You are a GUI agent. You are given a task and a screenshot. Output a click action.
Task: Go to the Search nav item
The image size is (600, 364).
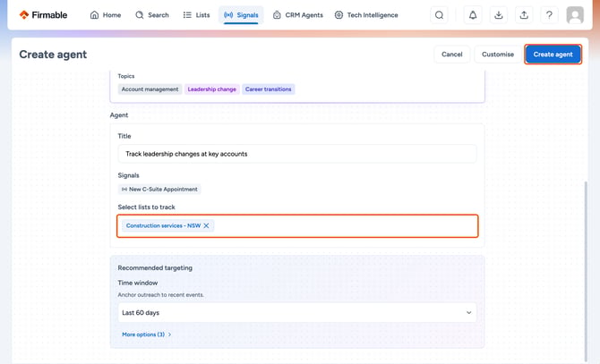point(152,15)
